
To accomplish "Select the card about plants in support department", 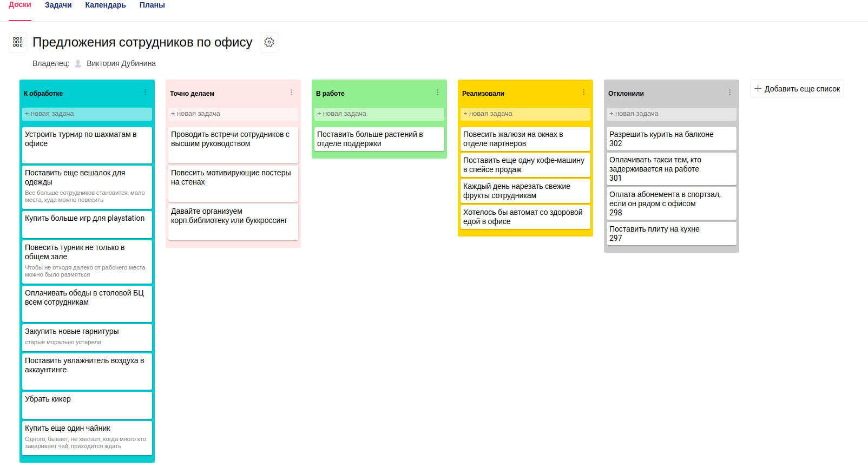I will pyautogui.click(x=379, y=139).
